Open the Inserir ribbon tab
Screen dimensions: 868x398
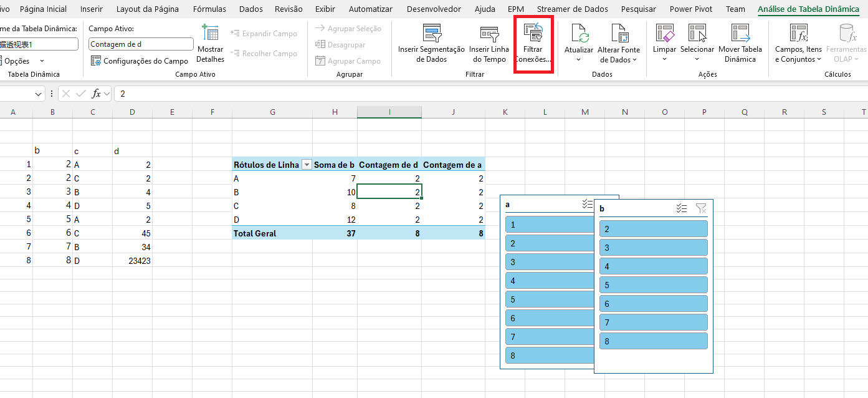pyautogui.click(x=92, y=9)
